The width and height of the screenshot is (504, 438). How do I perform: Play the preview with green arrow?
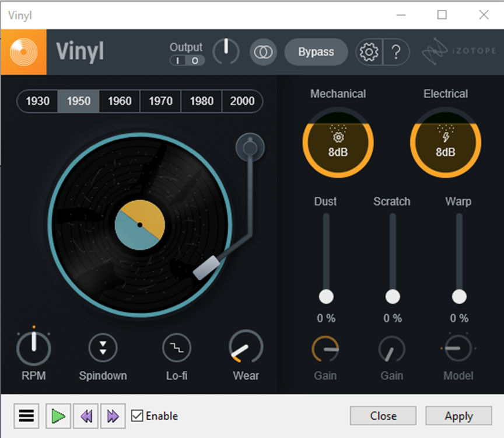pyautogui.click(x=58, y=416)
